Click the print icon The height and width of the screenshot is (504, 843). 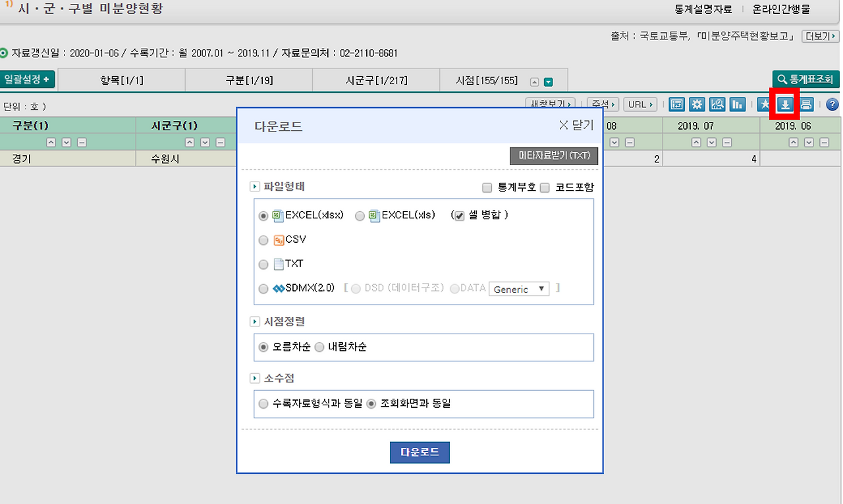tap(806, 104)
